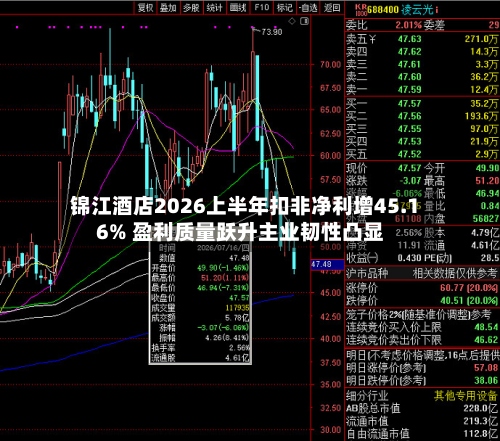Click tooltip 换手率 value
500x441 pixels.
pyautogui.click(x=239, y=348)
